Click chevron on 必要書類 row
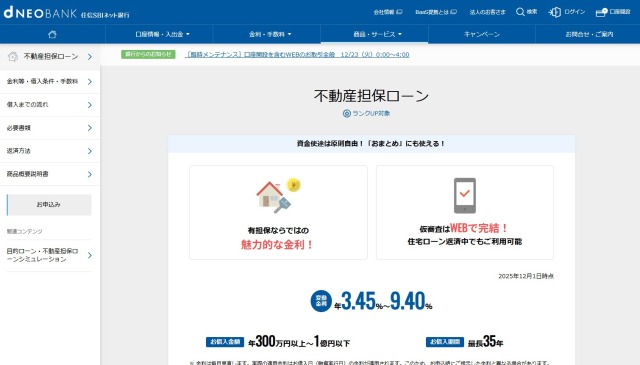This screenshot has width=640, height=365. click(90, 128)
